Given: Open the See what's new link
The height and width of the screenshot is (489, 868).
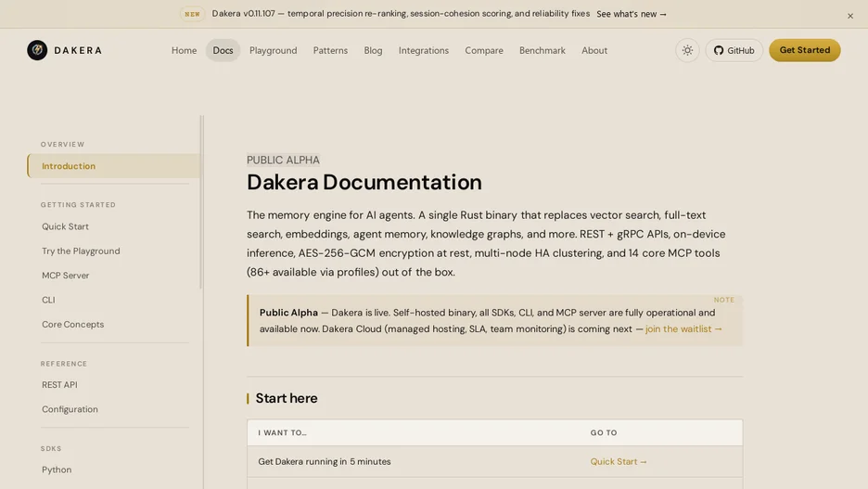Looking at the screenshot, I should click(x=632, y=14).
